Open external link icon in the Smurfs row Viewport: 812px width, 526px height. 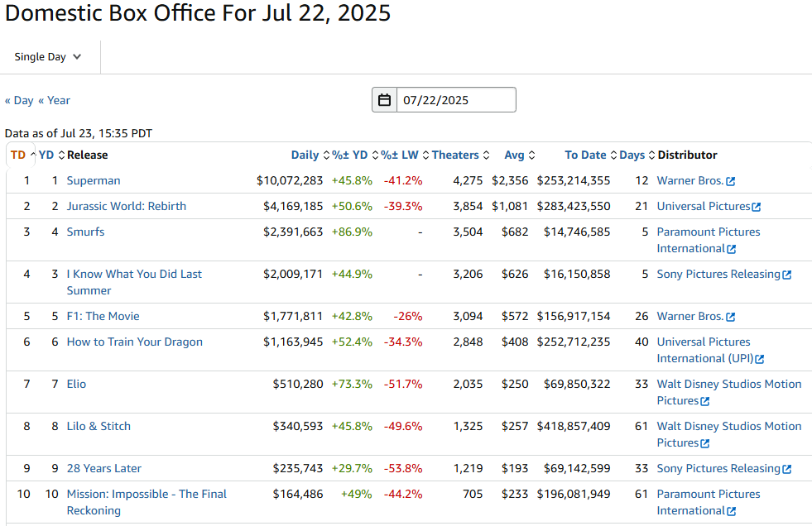731,249
